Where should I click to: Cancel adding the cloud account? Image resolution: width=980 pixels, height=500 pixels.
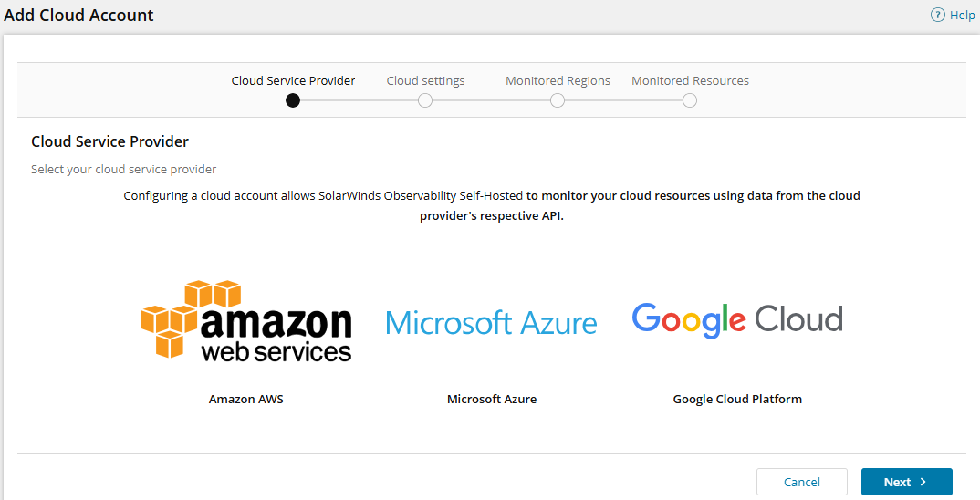click(802, 482)
